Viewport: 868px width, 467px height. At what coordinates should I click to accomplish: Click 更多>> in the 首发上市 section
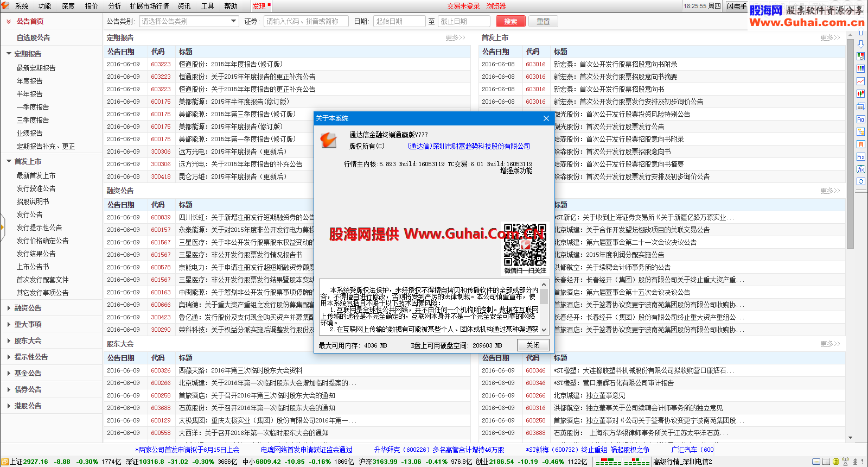point(830,37)
